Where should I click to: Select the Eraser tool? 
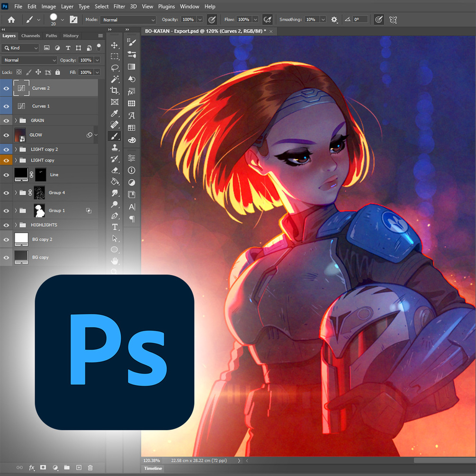115,171
